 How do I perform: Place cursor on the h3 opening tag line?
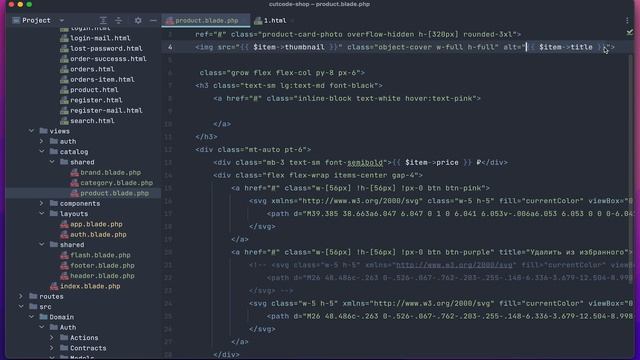(x=289, y=86)
